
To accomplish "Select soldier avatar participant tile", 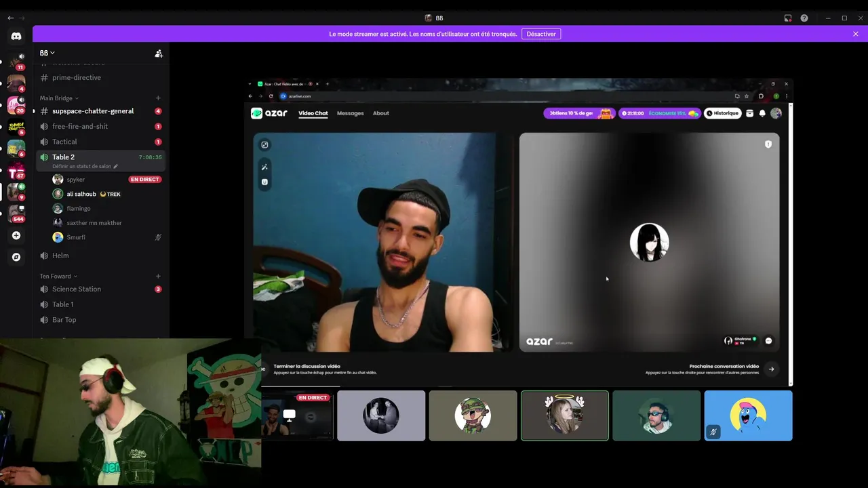I will click(x=473, y=415).
